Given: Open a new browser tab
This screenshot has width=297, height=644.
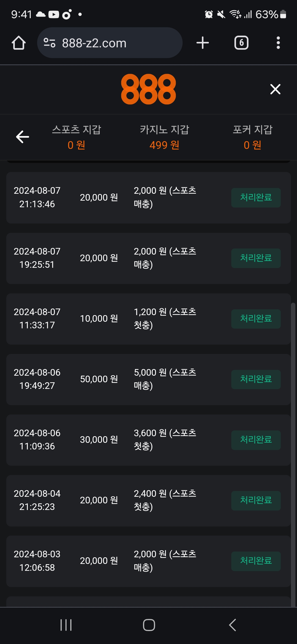Looking at the screenshot, I should [x=203, y=43].
